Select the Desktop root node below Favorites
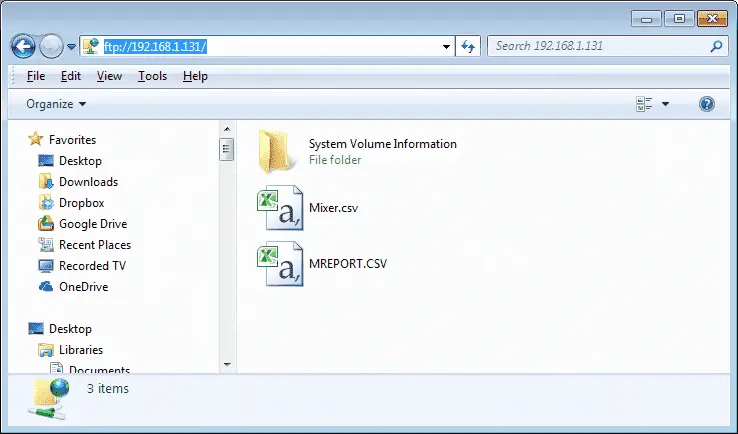 (70, 329)
